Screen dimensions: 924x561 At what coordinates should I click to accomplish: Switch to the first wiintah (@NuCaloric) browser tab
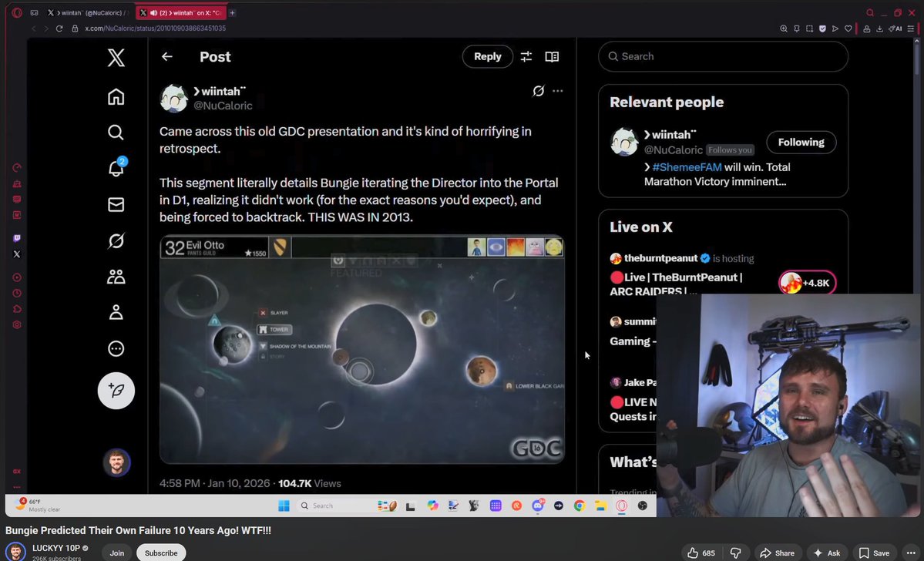(x=87, y=12)
